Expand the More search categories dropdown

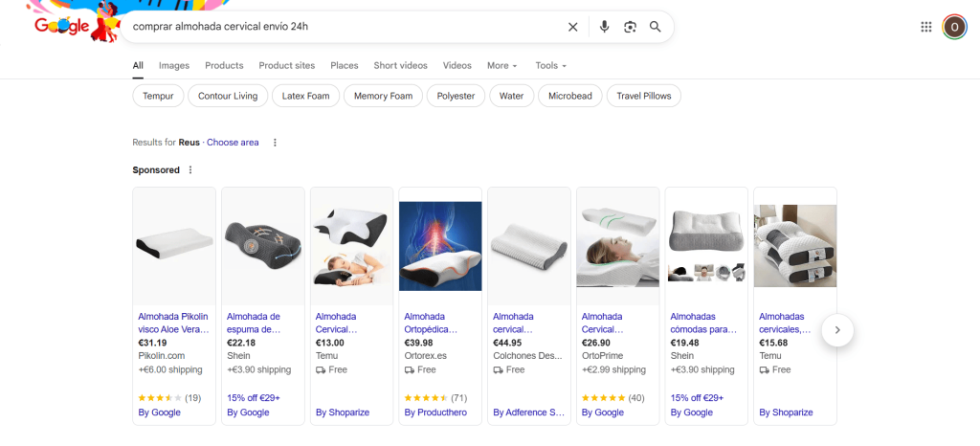pos(501,66)
